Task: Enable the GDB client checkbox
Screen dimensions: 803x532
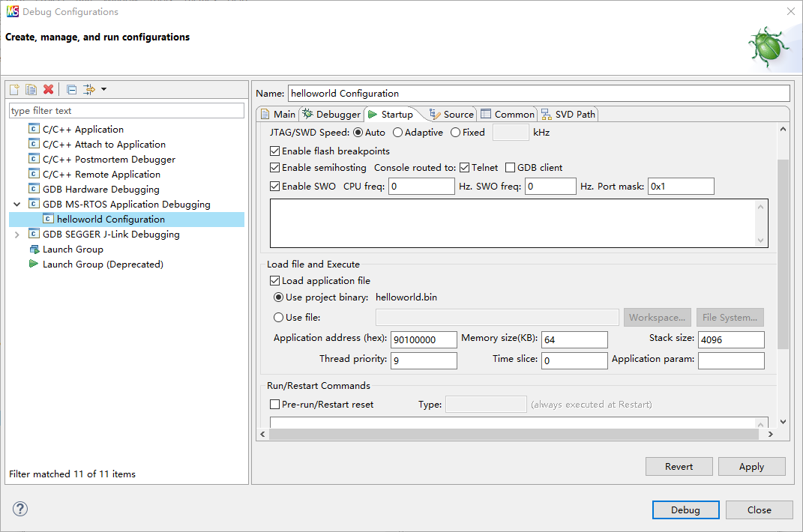Action: click(x=511, y=168)
